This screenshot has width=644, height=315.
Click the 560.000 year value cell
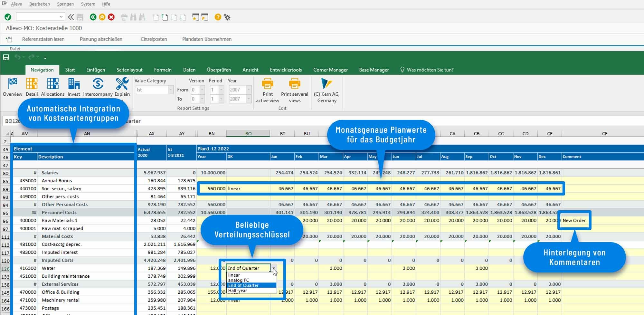coord(212,189)
